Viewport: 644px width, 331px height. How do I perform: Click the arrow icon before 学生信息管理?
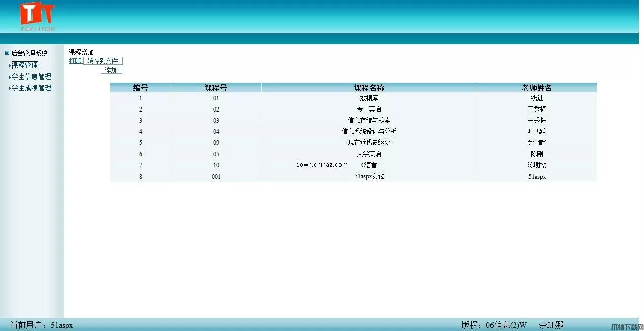[x=10, y=76]
